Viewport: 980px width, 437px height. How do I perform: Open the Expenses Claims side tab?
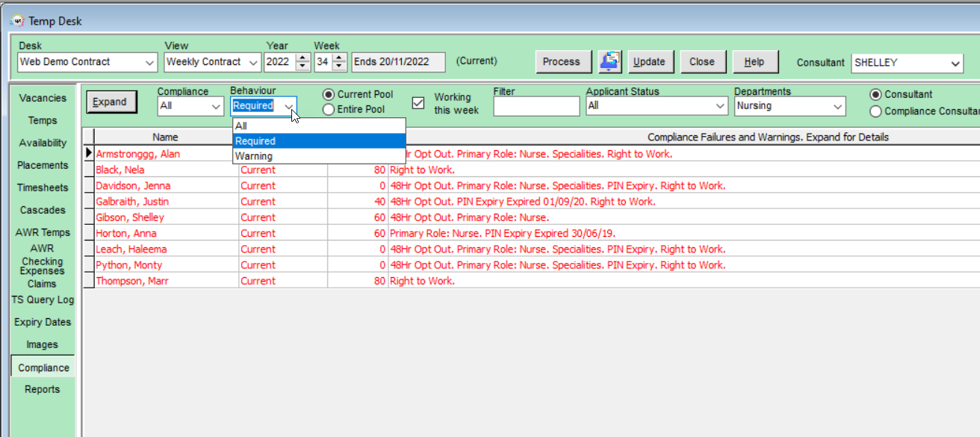[43, 277]
